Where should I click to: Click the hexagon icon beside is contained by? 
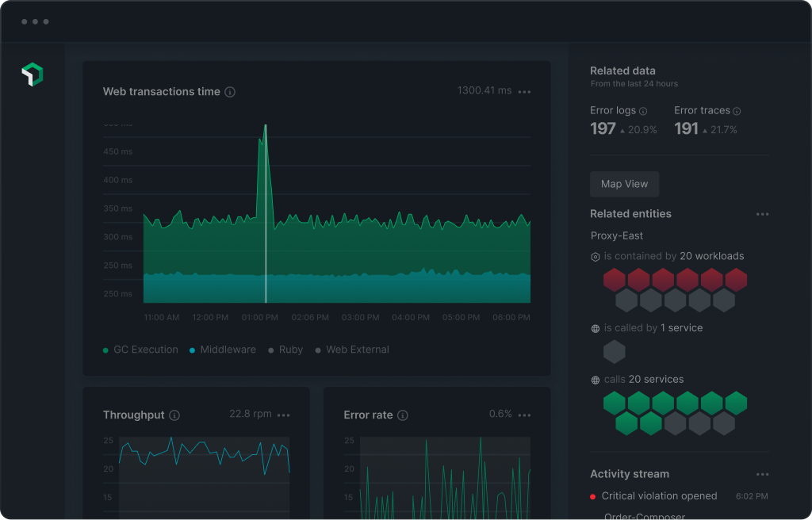(596, 257)
